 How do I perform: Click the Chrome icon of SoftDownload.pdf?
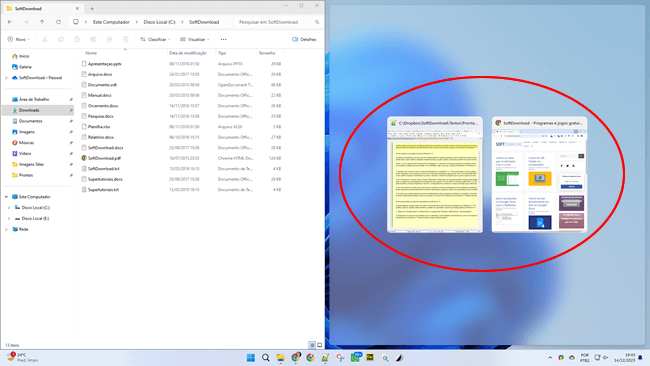point(84,158)
